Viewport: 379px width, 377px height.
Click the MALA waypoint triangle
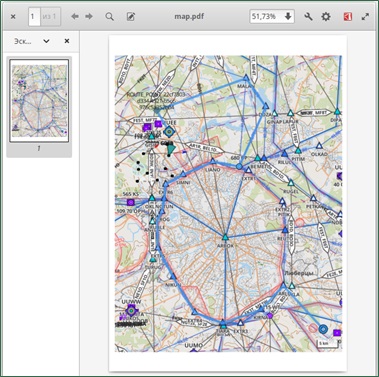click(246, 78)
